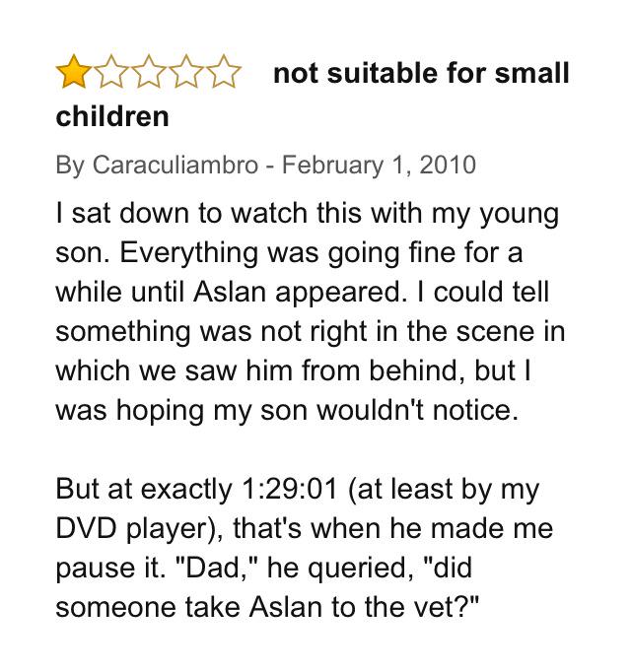Click the fourth empty rating star
This screenshot has height=672, width=631.
pyautogui.click(x=185, y=72)
